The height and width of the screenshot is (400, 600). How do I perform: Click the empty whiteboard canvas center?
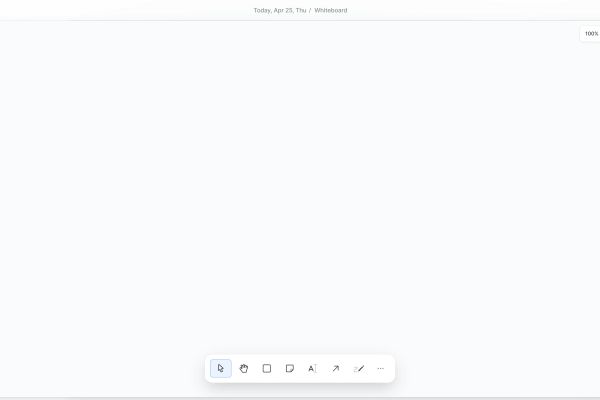(300, 188)
